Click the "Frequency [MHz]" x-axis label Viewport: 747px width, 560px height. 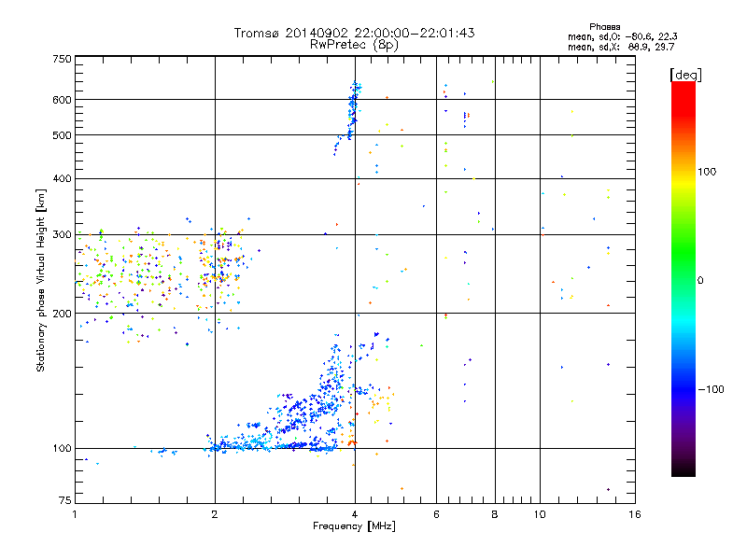pyautogui.click(x=354, y=526)
